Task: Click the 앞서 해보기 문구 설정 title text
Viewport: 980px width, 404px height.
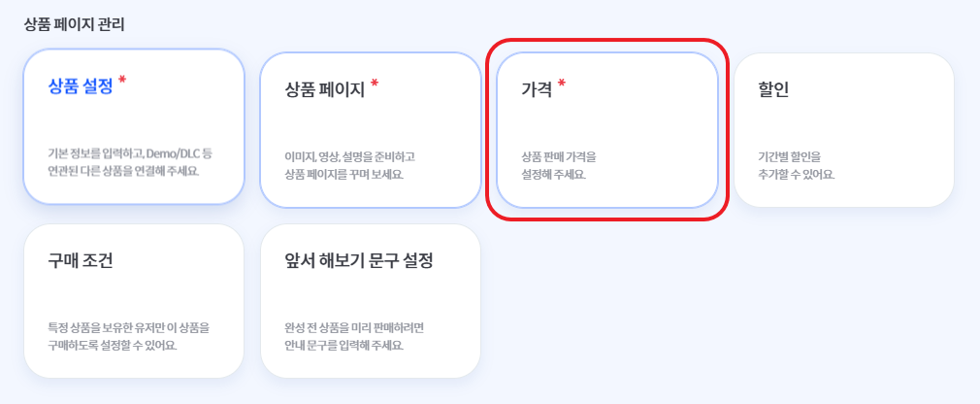Action: 359,261
